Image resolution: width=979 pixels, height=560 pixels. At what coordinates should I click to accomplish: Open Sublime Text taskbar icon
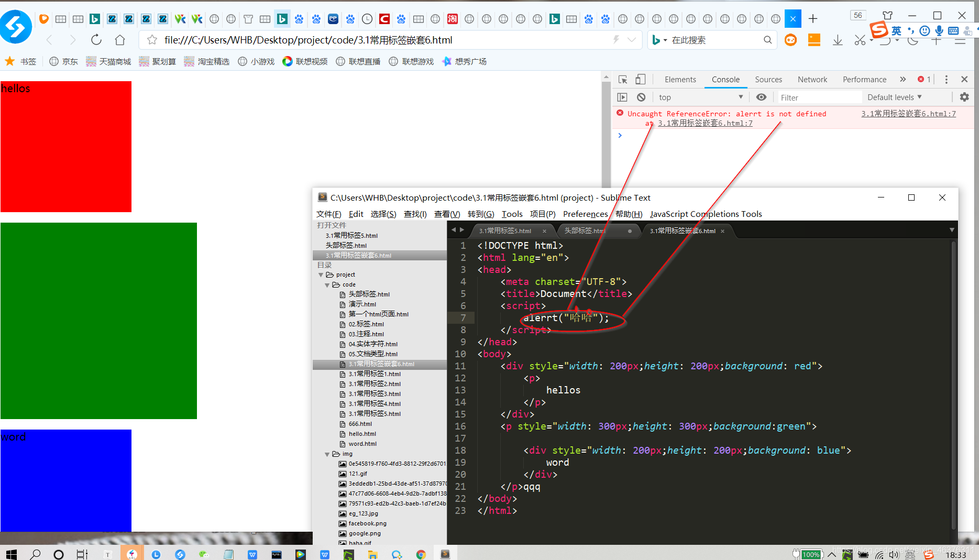[x=445, y=554]
